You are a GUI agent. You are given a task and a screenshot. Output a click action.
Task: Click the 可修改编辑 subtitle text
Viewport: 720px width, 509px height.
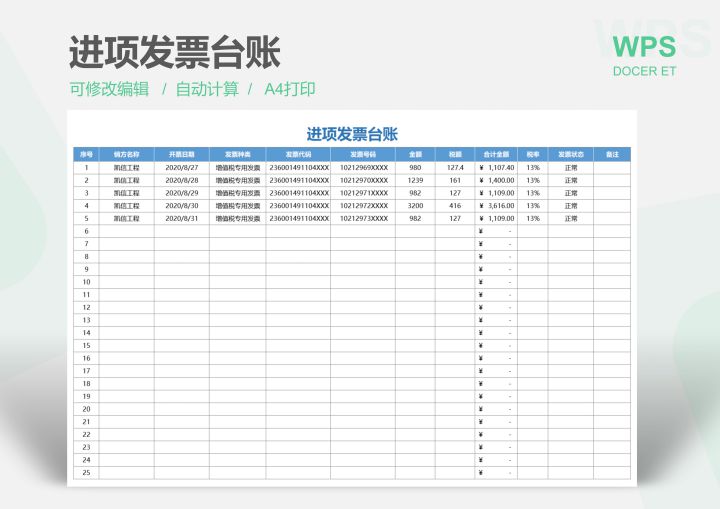[x=108, y=89]
